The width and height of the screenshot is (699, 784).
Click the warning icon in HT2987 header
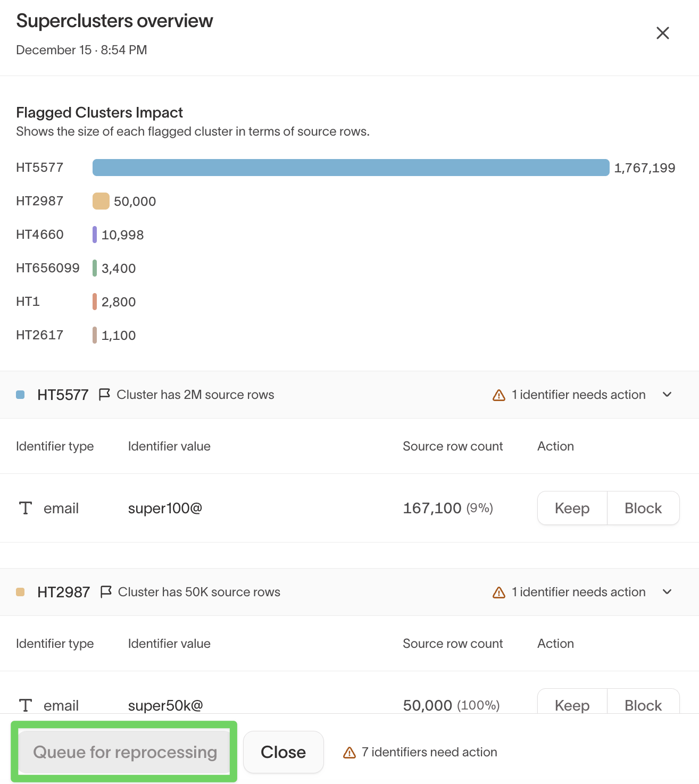click(499, 593)
